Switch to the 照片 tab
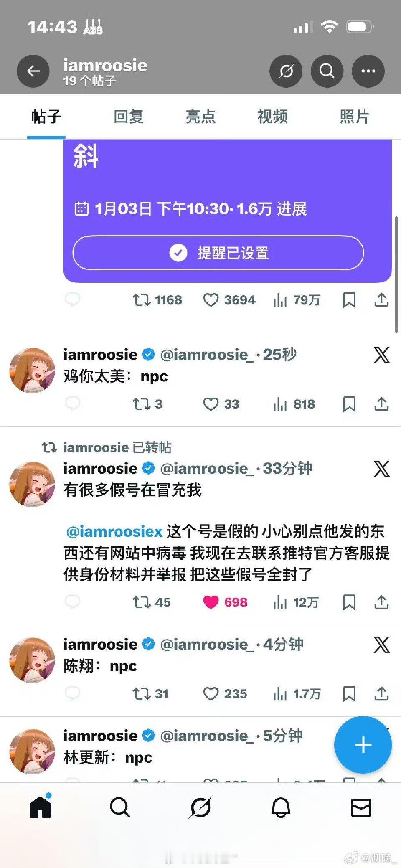Screen dimensions: 401x868 (354, 117)
